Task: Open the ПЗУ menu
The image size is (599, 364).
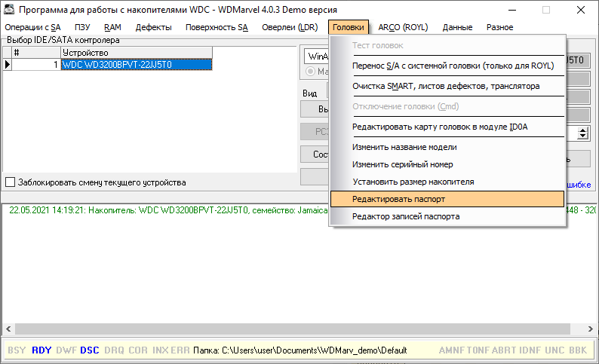Action: click(x=82, y=27)
